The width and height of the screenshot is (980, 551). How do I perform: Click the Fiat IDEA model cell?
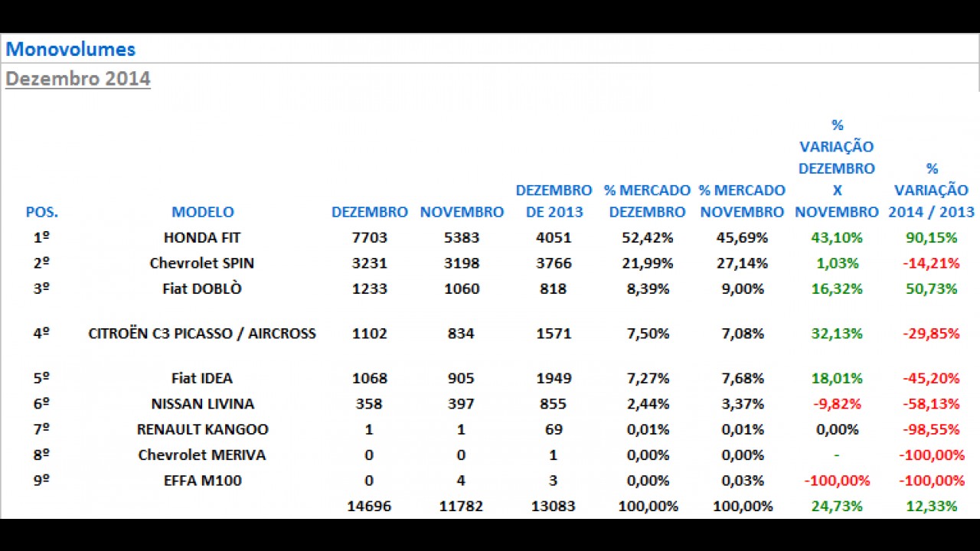[202, 378]
